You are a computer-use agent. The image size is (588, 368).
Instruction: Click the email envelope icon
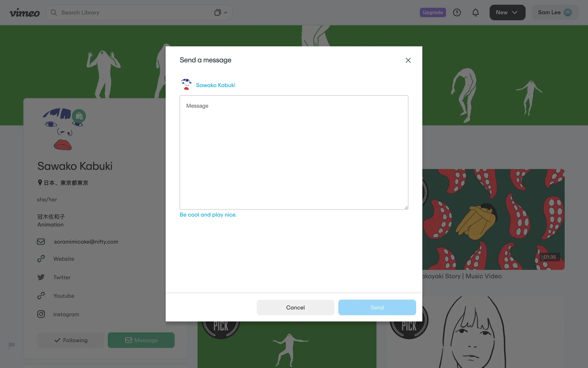click(x=41, y=242)
